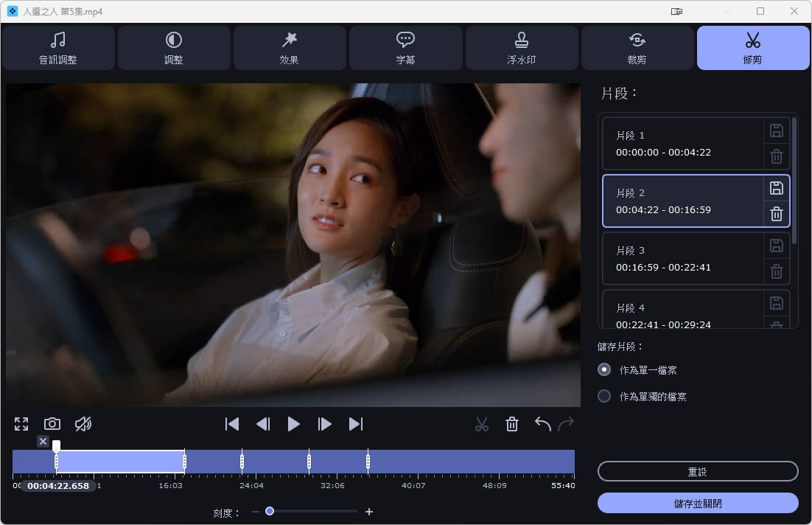The height and width of the screenshot is (525, 812).
Task: Decrease timeline scale with the minus icon
Action: click(255, 512)
